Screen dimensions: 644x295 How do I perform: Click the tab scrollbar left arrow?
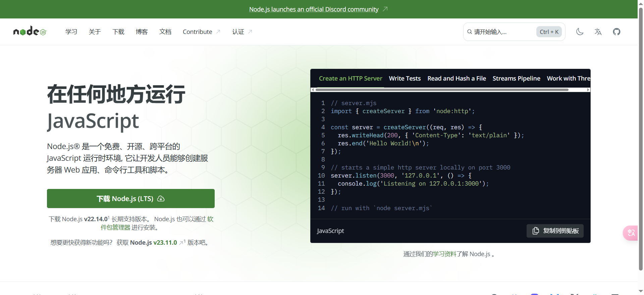[x=313, y=90]
